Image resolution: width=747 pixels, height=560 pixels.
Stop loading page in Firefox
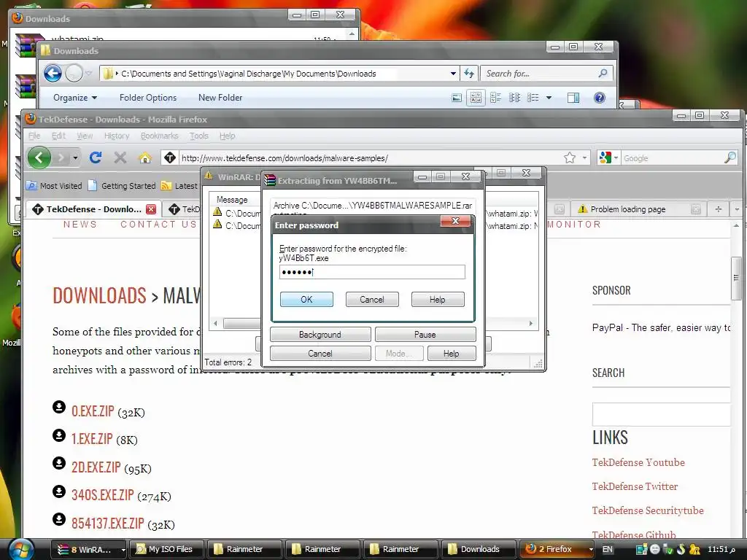tap(120, 157)
